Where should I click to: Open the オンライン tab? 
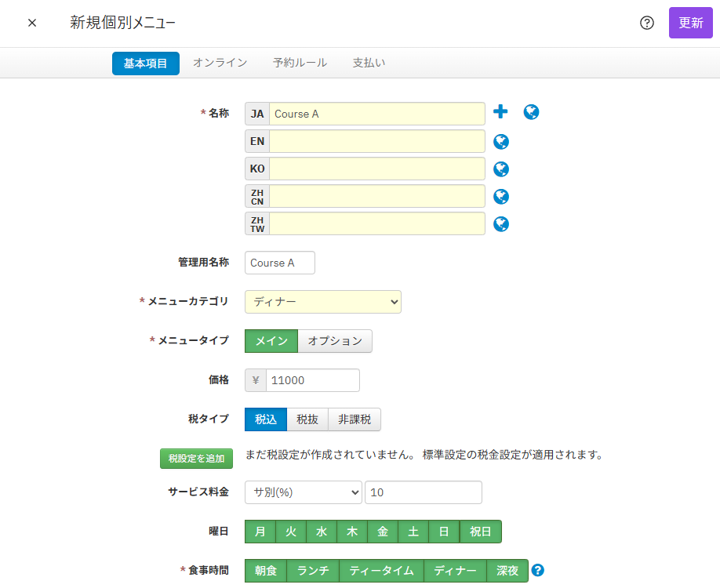tap(220, 63)
